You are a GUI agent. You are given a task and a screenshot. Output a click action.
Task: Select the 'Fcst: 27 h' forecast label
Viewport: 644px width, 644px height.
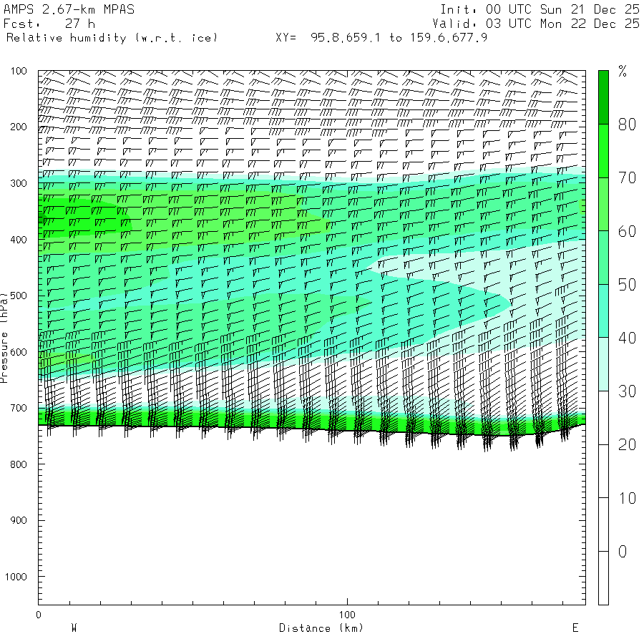click(x=49, y=24)
